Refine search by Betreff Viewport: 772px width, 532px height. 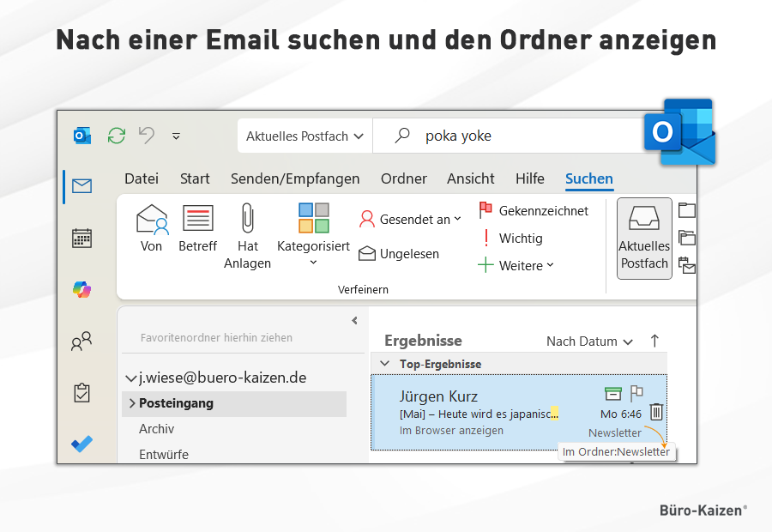pos(197,228)
